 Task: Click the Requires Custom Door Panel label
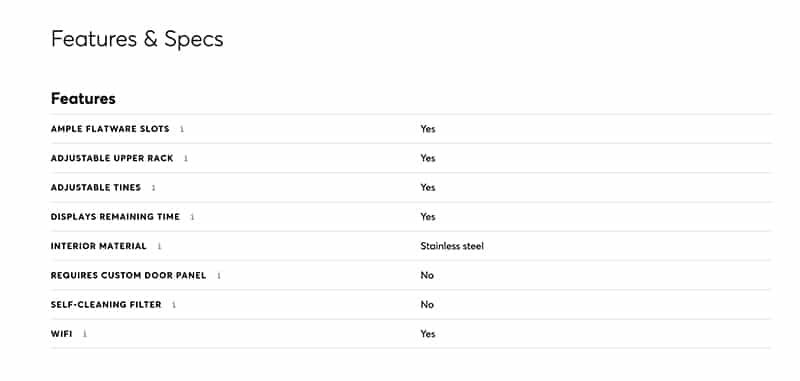(x=129, y=275)
